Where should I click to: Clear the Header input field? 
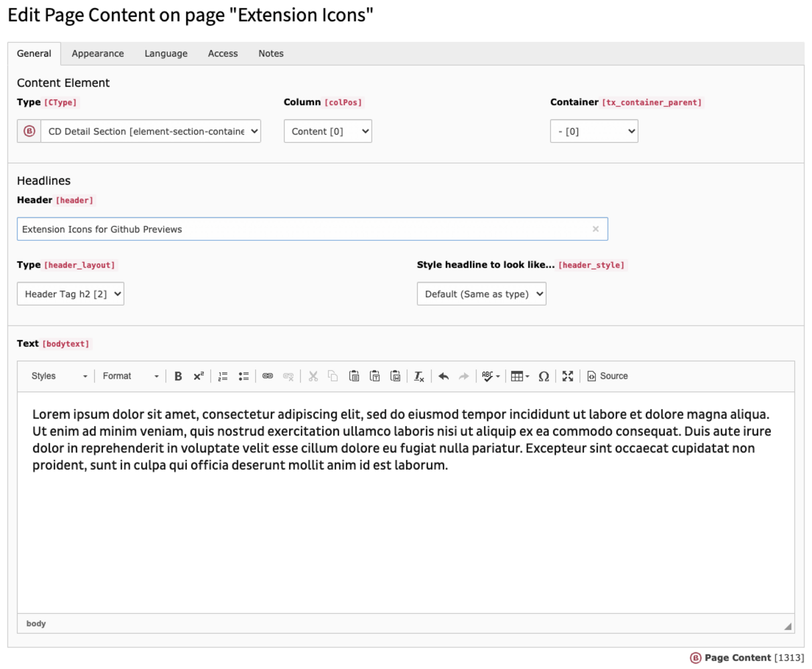[x=596, y=229]
